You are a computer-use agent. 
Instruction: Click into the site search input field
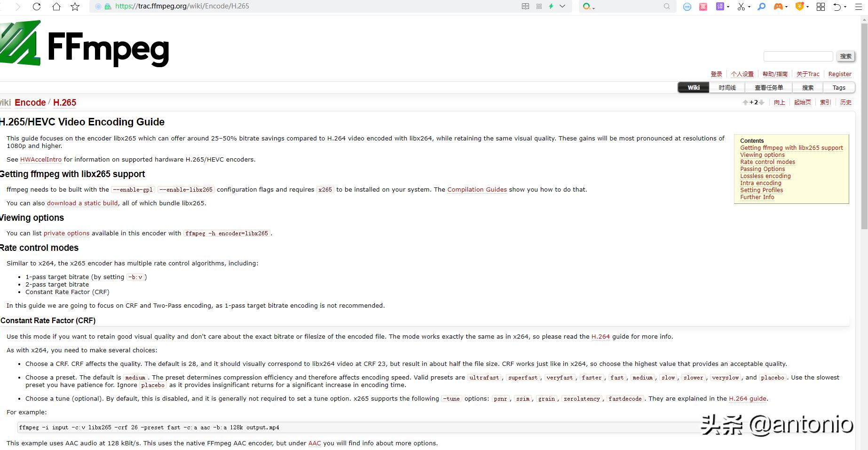(x=797, y=56)
